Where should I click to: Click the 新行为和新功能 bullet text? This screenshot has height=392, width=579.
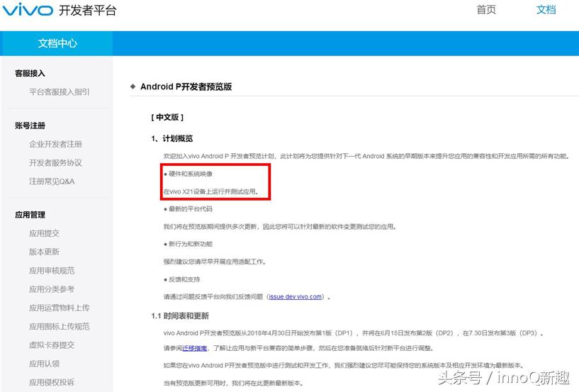(x=191, y=244)
